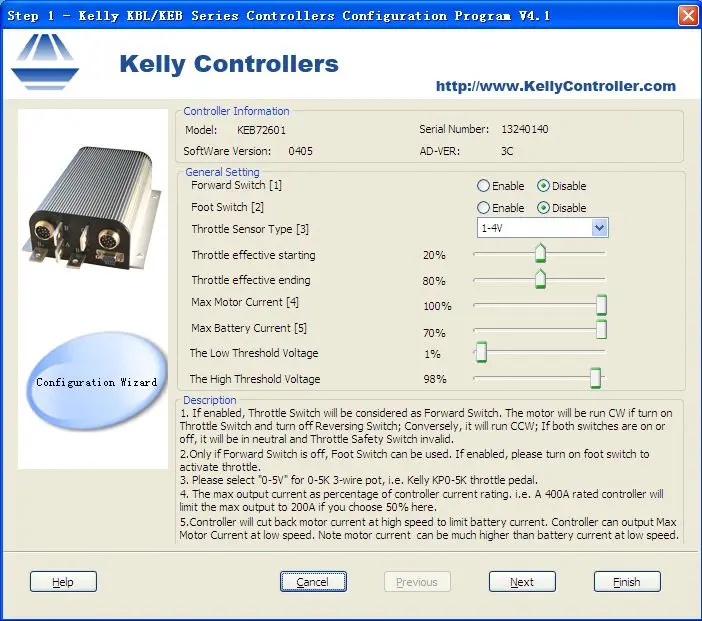Click the Foot Switch [2] label
The width and height of the screenshot is (702, 621).
coord(227,207)
